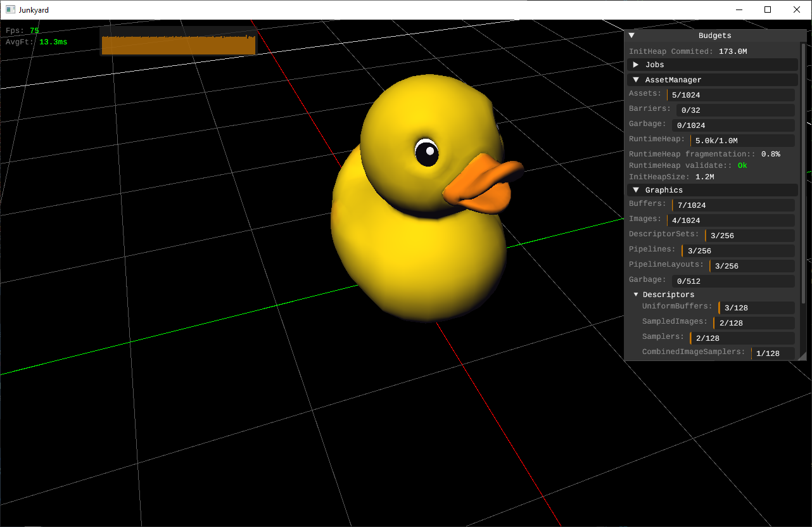812x527 pixels.
Task: Collapse the Descriptors tree node
Action: [636, 295]
